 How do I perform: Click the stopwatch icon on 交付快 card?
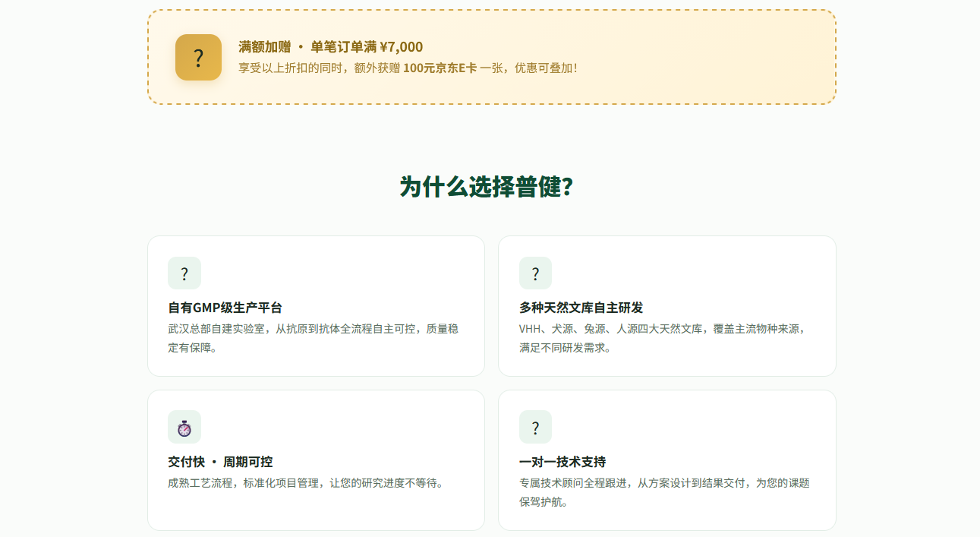click(184, 427)
